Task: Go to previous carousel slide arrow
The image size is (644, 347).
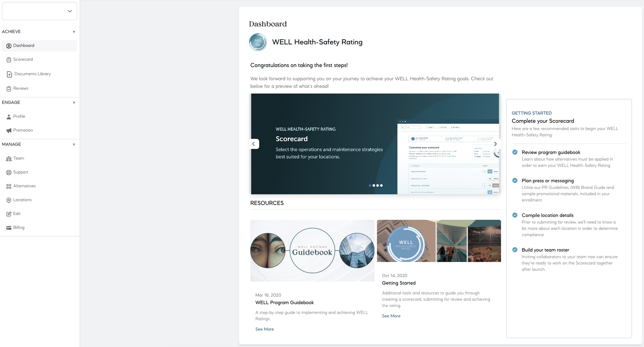Action: 254,144
